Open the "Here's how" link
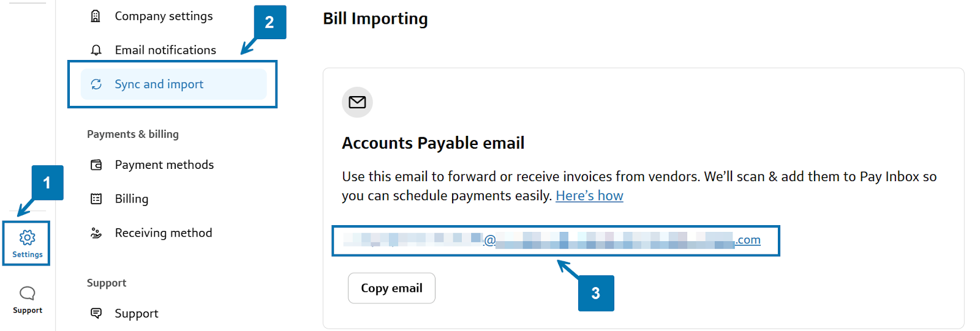This screenshot has height=331, width=980. pyautogui.click(x=589, y=196)
